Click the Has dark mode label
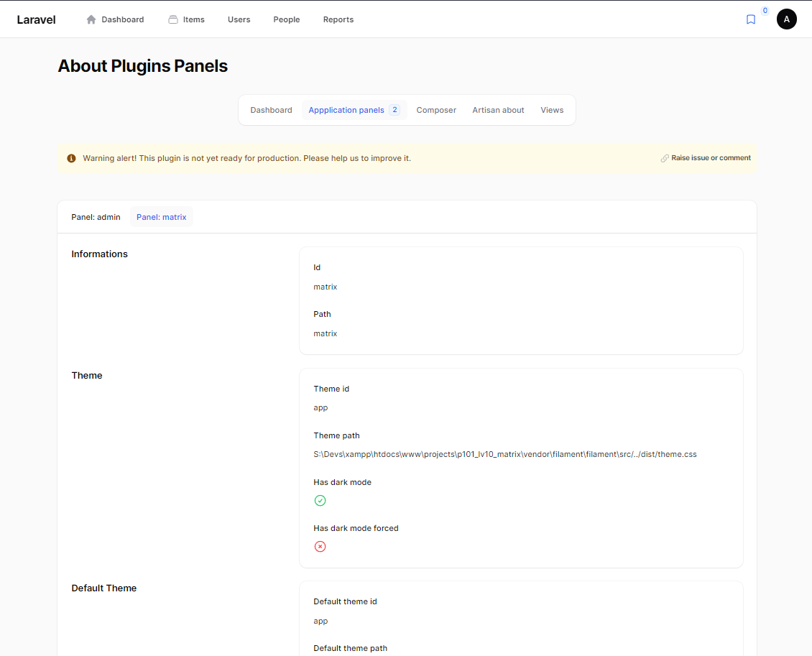This screenshot has width=812, height=656. [342, 483]
